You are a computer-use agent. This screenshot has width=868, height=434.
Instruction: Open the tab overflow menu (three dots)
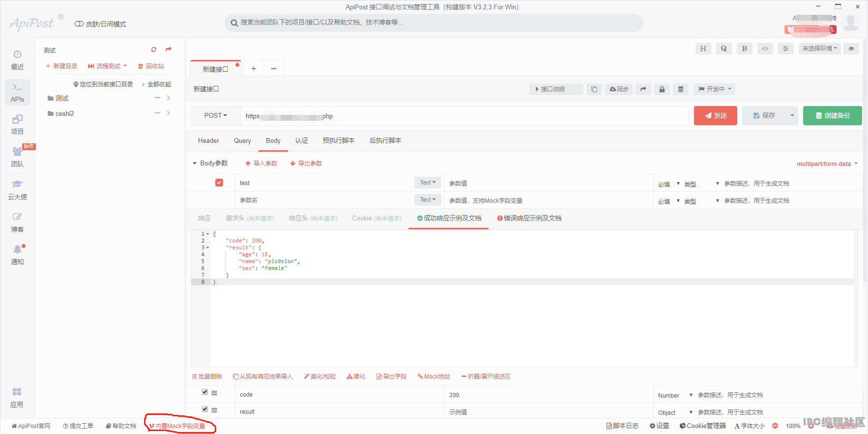(274, 69)
